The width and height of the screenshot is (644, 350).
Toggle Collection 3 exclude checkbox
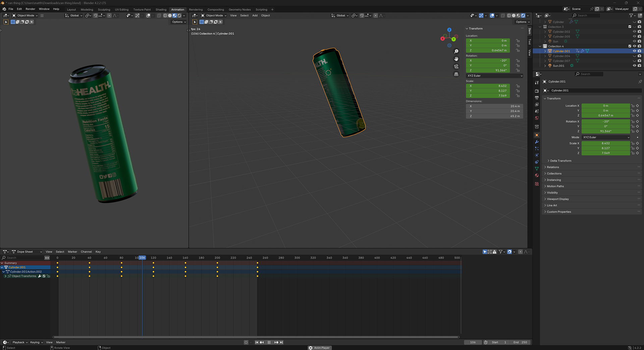coord(630,27)
